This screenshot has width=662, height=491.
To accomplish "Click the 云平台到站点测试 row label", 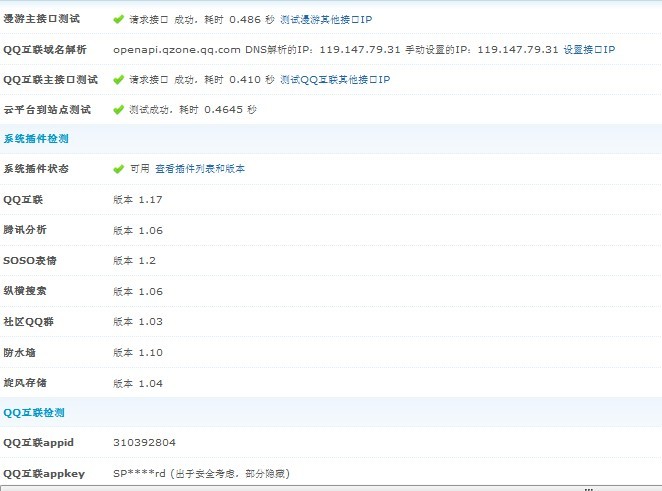I will point(47,110).
